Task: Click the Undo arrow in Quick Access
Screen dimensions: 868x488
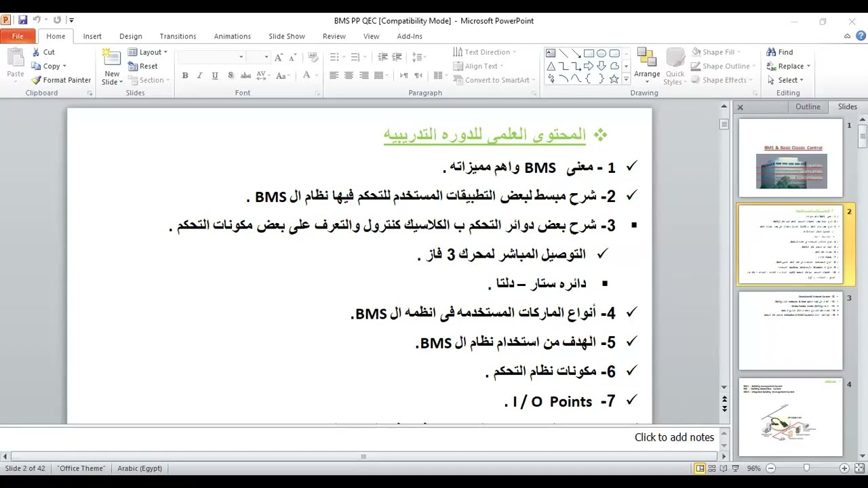Action: (37, 20)
